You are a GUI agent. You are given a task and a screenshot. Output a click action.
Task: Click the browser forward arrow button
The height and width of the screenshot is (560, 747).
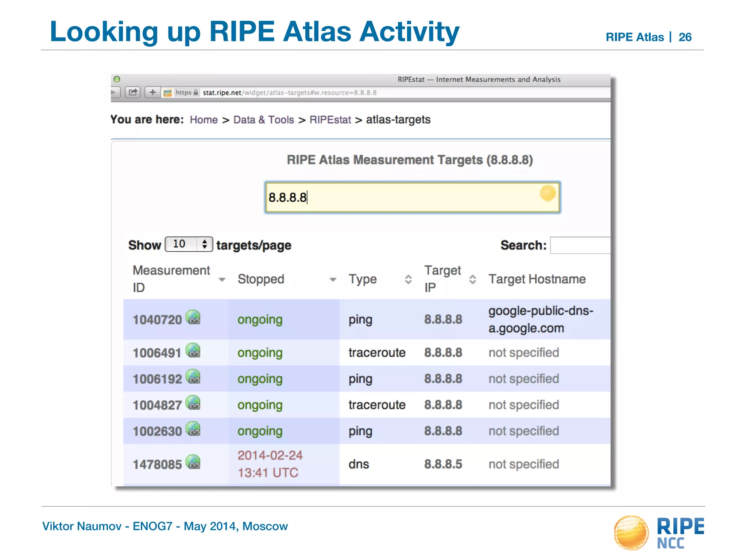115,92
